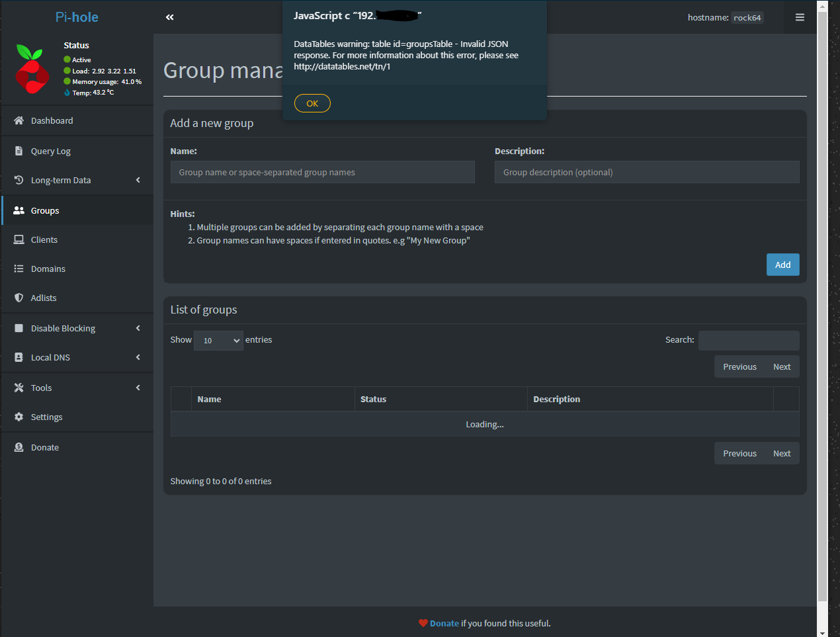Focus the Search box in groups list

pyautogui.click(x=749, y=340)
